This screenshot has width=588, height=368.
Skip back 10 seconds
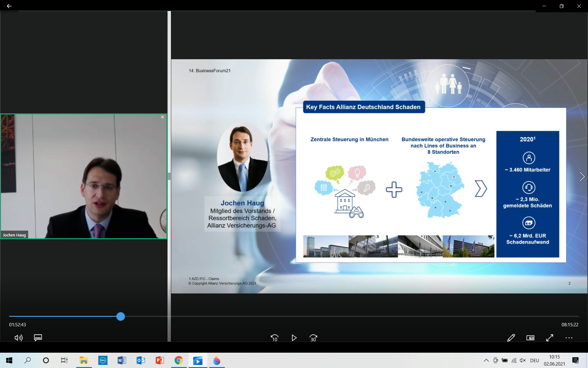click(274, 338)
